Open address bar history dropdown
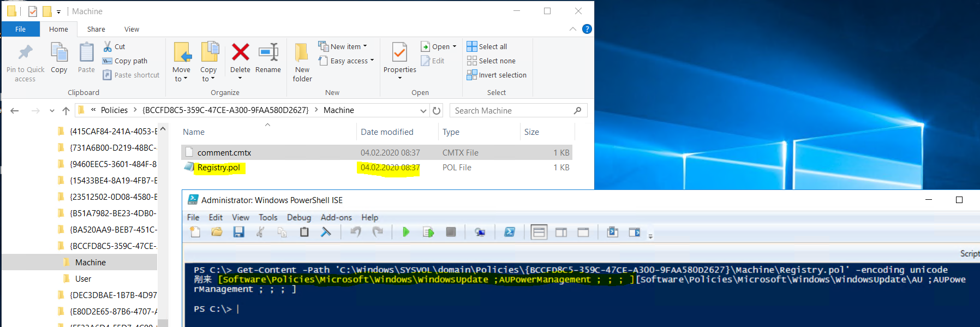 click(x=423, y=110)
